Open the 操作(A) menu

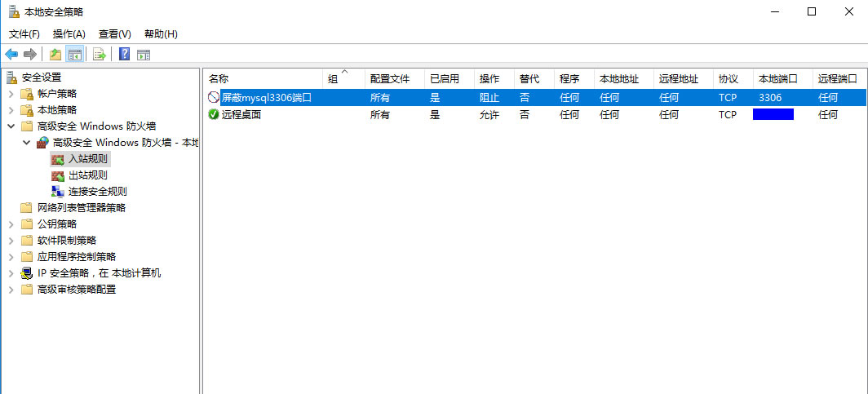coord(69,34)
